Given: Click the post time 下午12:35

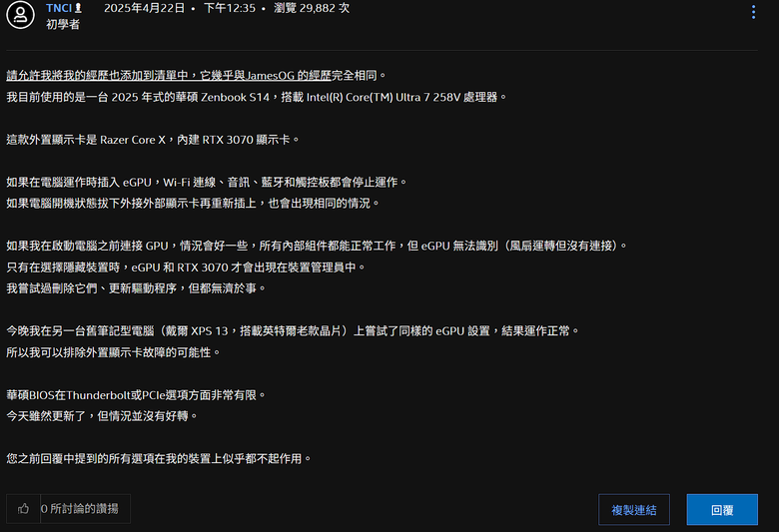Looking at the screenshot, I should pos(230,8).
